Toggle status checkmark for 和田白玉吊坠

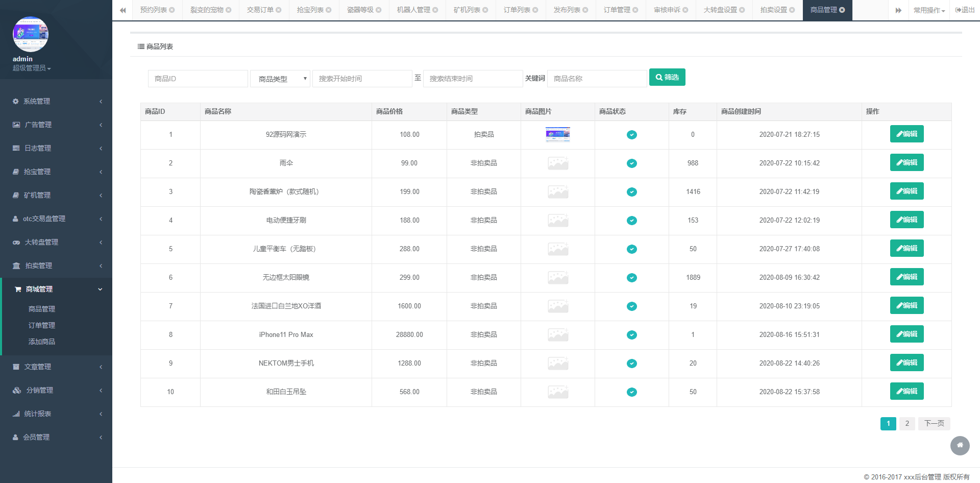point(631,392)
